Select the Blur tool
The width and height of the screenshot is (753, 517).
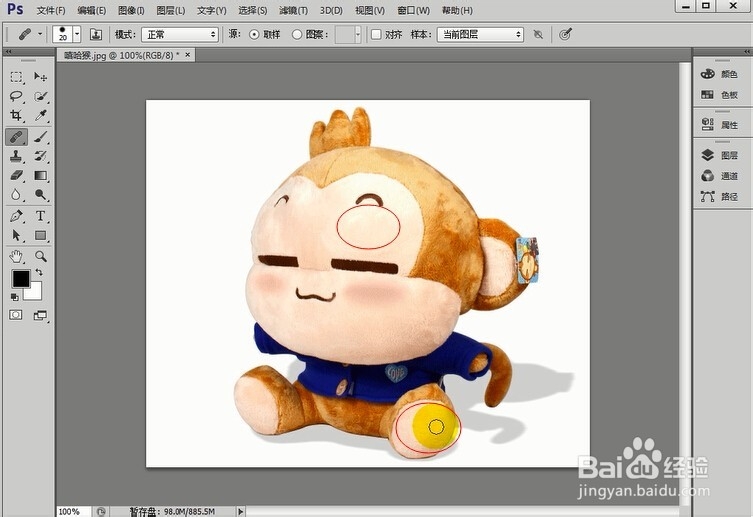coord(16,194)
